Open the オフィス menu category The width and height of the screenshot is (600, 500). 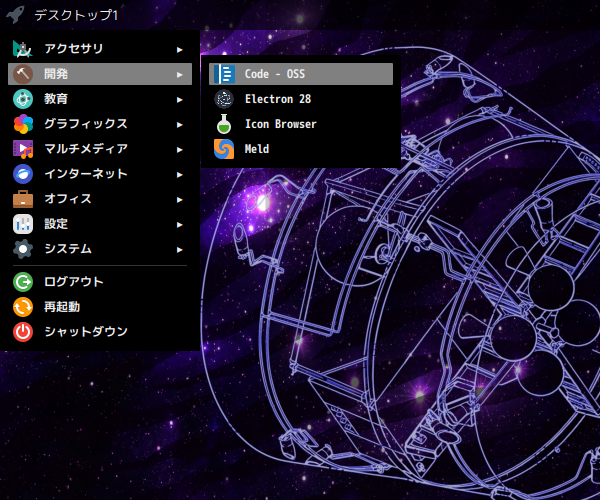click(x=100, y=199)
